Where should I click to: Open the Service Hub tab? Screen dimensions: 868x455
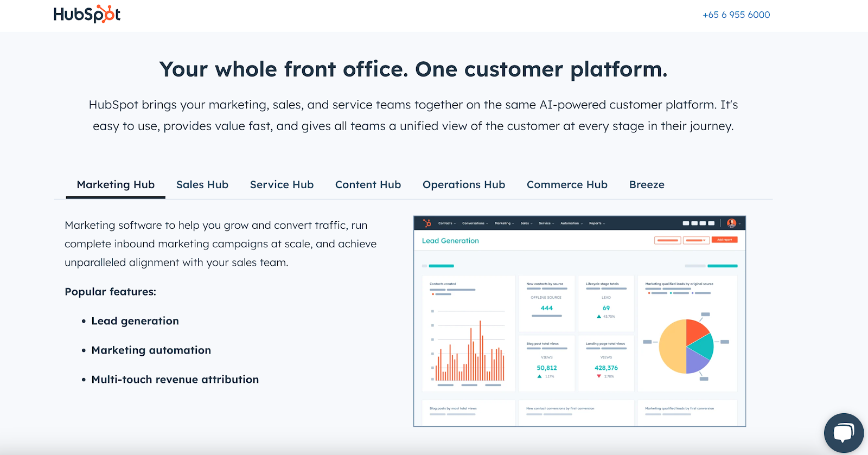(x=282, y=185)
